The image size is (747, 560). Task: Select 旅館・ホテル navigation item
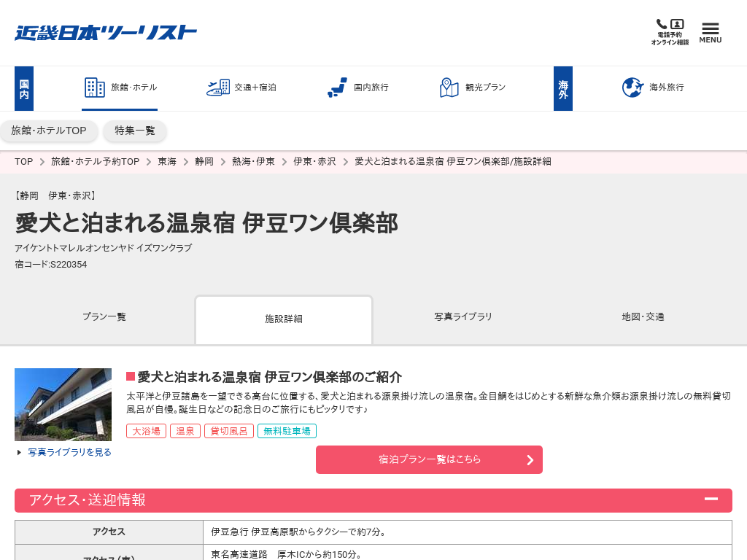point(120,88)
